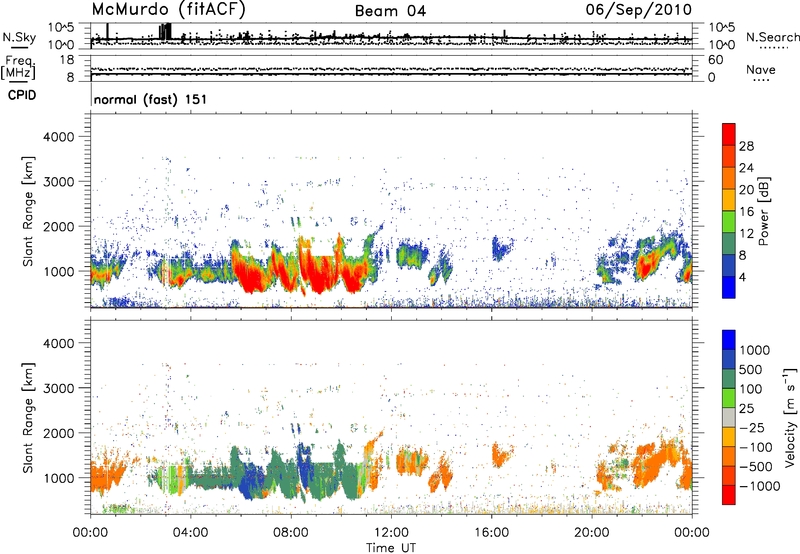800x554 pixels.
Task: Click the gray segment of velocity colorbar
Action: [729, 418]
